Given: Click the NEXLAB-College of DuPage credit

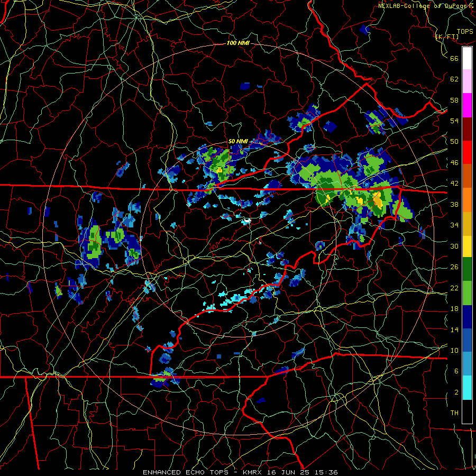Looking at the screenshot, I should pos(425,6).
